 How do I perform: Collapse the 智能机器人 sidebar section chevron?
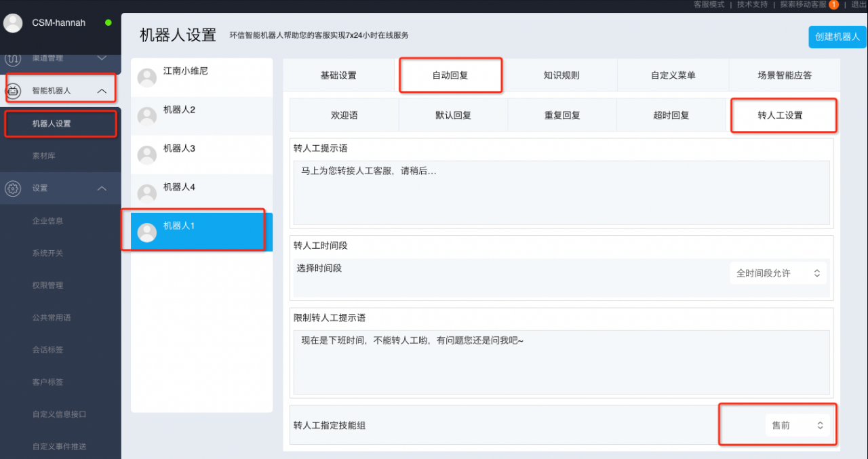coord(102,90)
